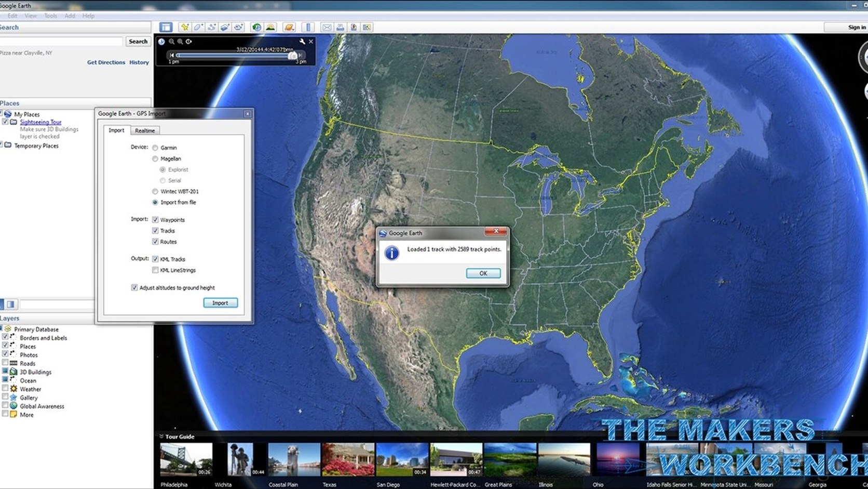
Task: Click the Record a Tour icon
Action: tap(238, 27)
